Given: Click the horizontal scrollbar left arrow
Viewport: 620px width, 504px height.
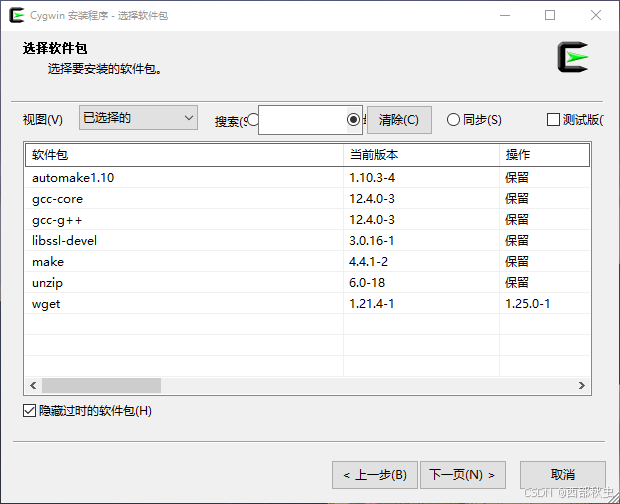Looking at the screenshot, I should pyautogui.click(x=33, y=385).
